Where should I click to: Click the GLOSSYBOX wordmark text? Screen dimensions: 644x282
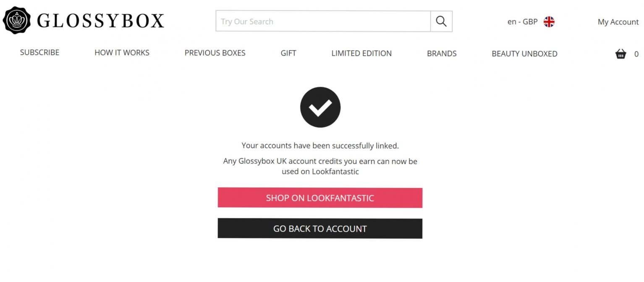pyautogui.click(x=100, y=21)
